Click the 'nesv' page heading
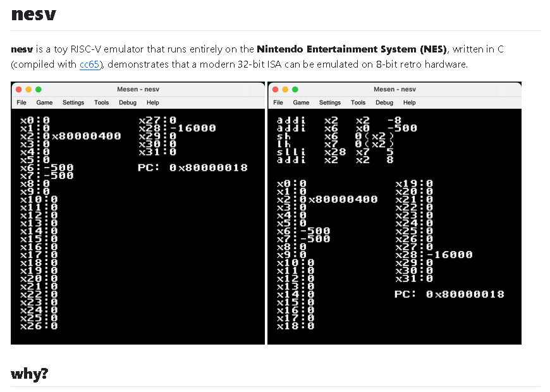Image resolution: width=550 pixels, height=392 pixels. pos(34,15)
